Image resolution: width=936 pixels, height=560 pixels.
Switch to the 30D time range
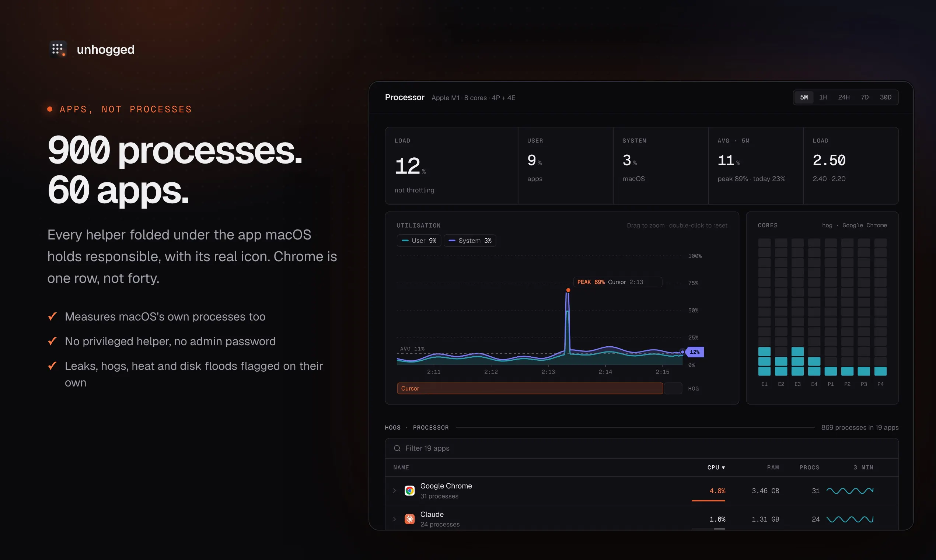coord(886,97)
